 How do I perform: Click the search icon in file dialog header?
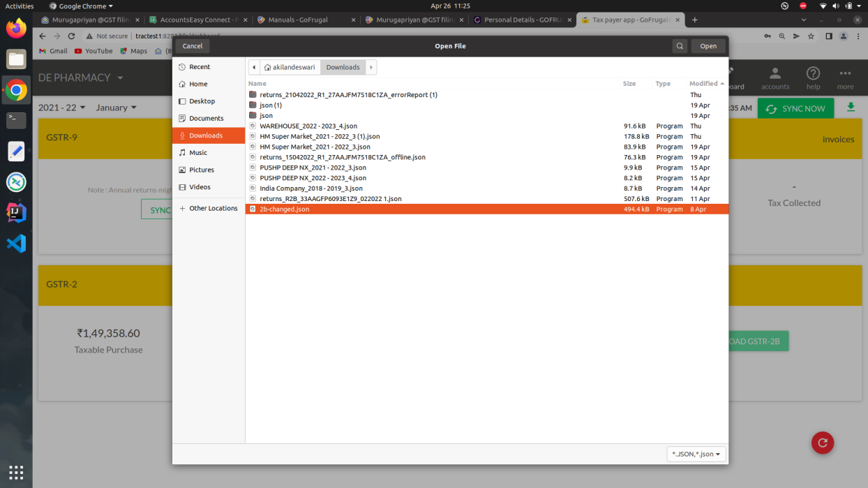pos(680,46)
